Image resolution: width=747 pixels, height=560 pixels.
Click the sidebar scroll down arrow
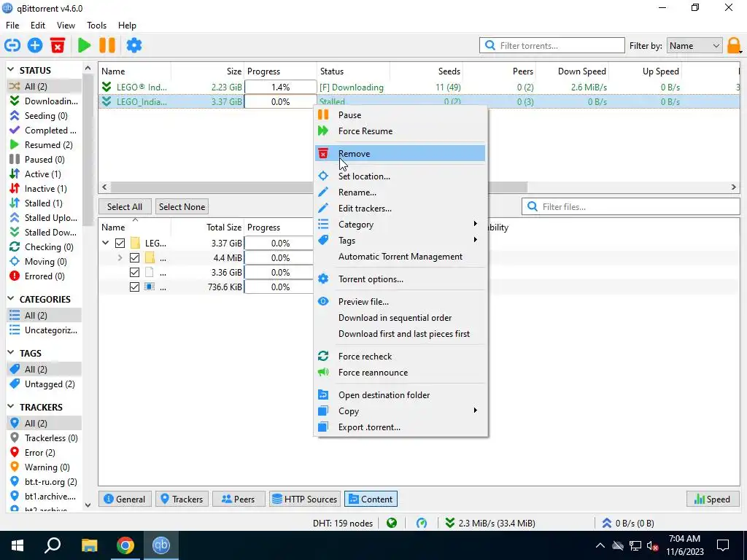point(88,505)
